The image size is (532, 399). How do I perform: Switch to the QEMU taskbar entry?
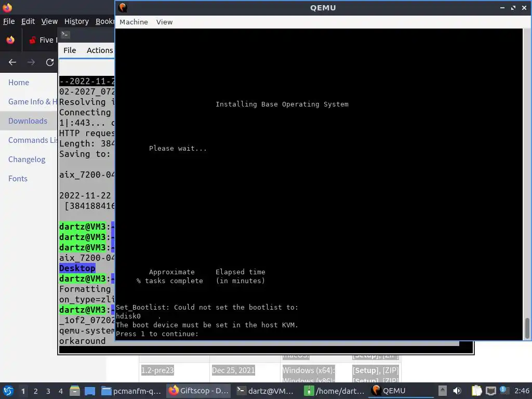[401, 391]
